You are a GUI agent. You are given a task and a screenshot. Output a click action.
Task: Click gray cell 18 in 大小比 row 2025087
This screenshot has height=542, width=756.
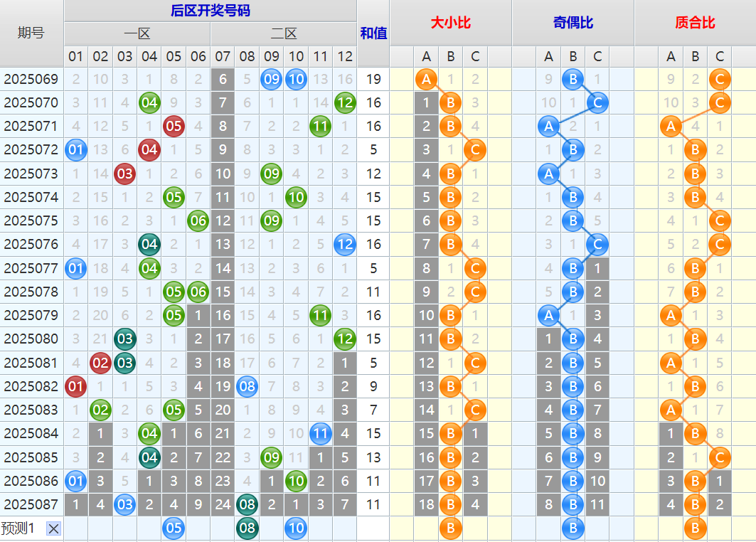point(426,504)
